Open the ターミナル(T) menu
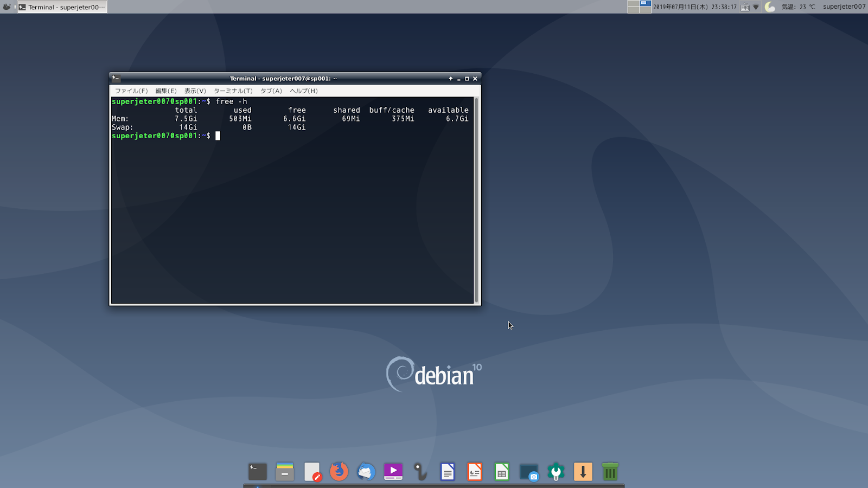 click(233, 91)
